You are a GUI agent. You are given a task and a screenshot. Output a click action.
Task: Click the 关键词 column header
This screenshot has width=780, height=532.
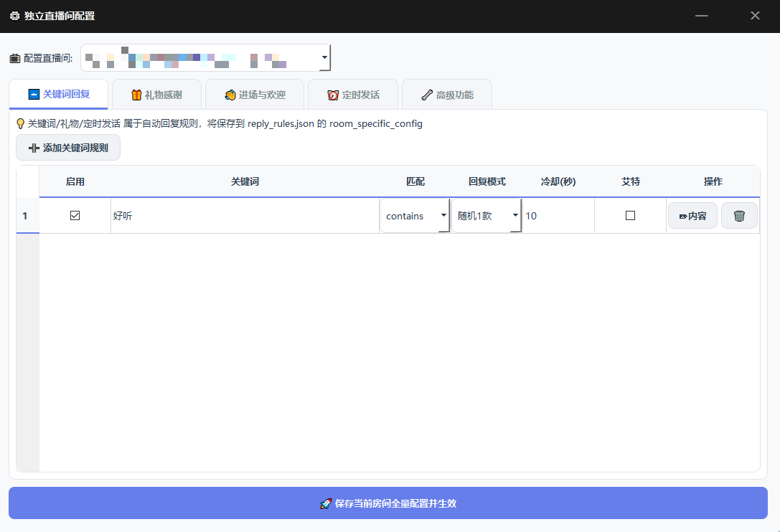(245, 182)
